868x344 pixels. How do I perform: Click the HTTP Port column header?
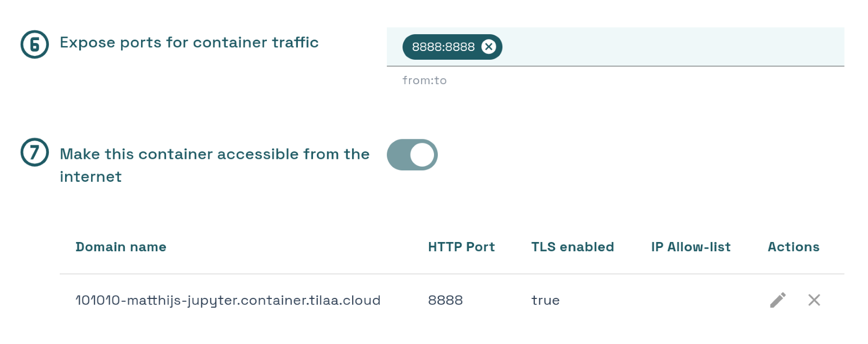461,247
